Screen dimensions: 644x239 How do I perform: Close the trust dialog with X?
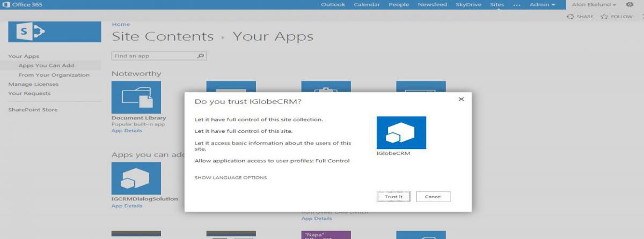(x=461, y=99)
